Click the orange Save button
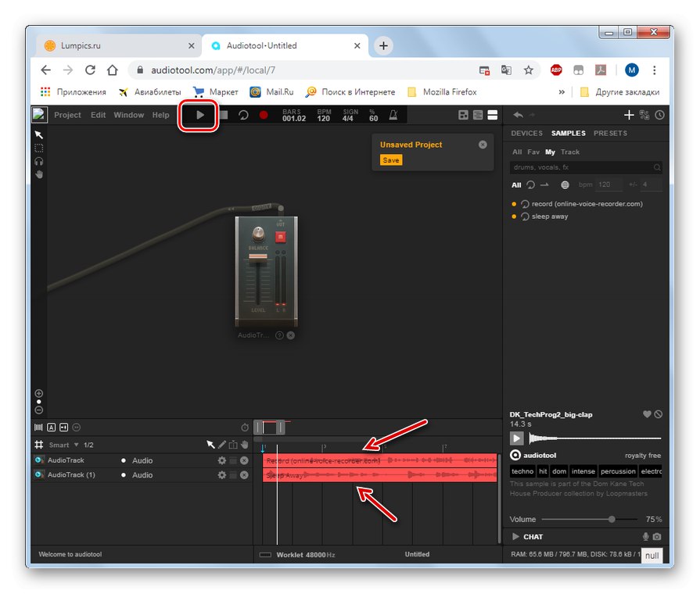Image resolution: width=700 pixels, height=594 pixels. click(390, 160)
